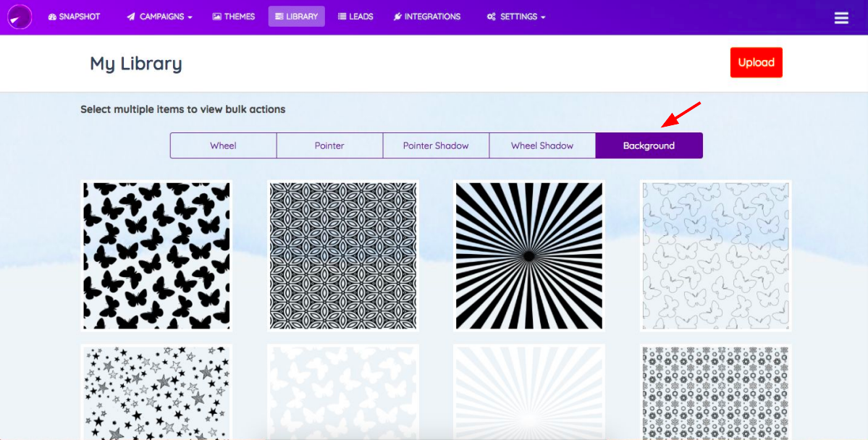Image resolution: width=868 pixels, height=440 pixels.
Task: Open the Pointer Shadow tab
Action: click(436, 145)
